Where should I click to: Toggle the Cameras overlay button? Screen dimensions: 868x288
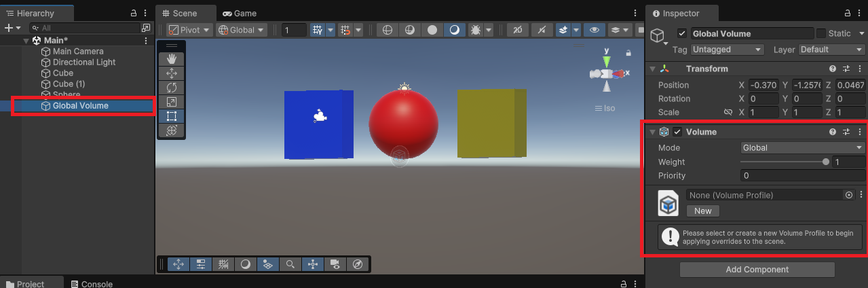[335, 264]
